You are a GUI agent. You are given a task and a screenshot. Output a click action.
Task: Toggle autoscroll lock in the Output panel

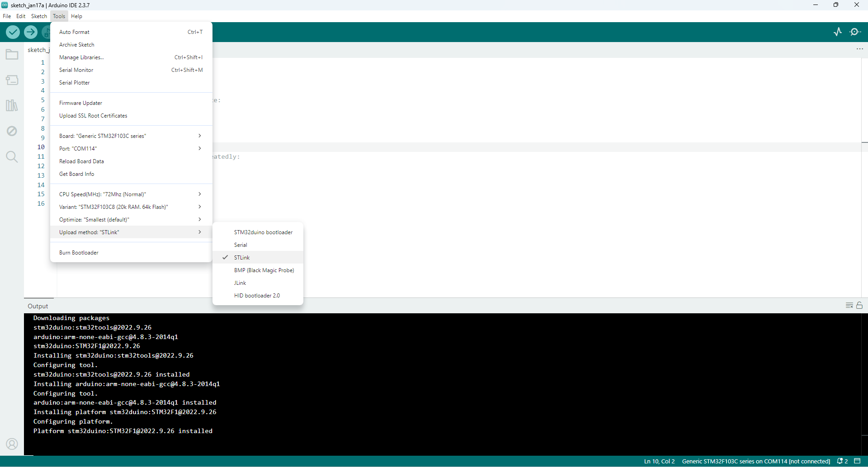click(860, 305)
